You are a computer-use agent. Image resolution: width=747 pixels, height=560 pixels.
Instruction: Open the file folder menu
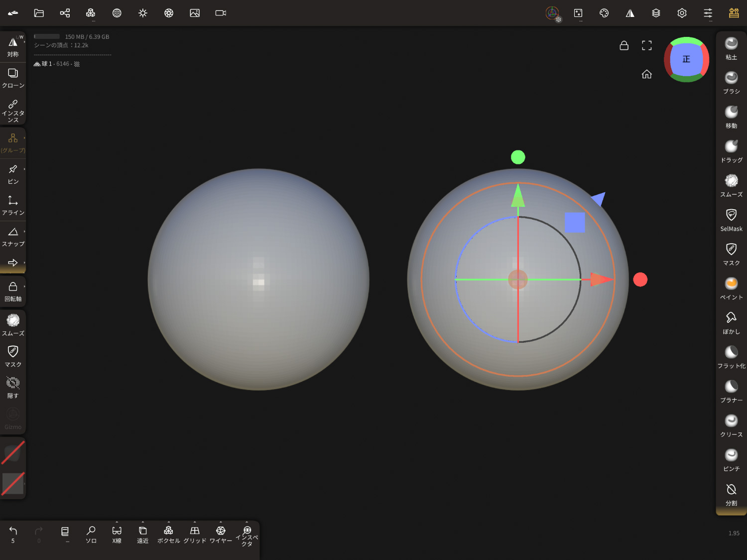(x=39, y=13)
